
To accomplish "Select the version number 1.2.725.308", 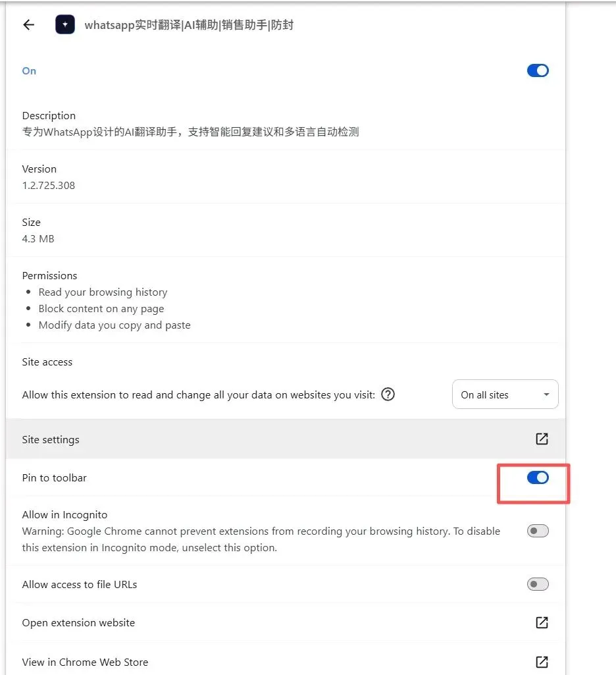I will pyautogui.click(x=49, y=186).
